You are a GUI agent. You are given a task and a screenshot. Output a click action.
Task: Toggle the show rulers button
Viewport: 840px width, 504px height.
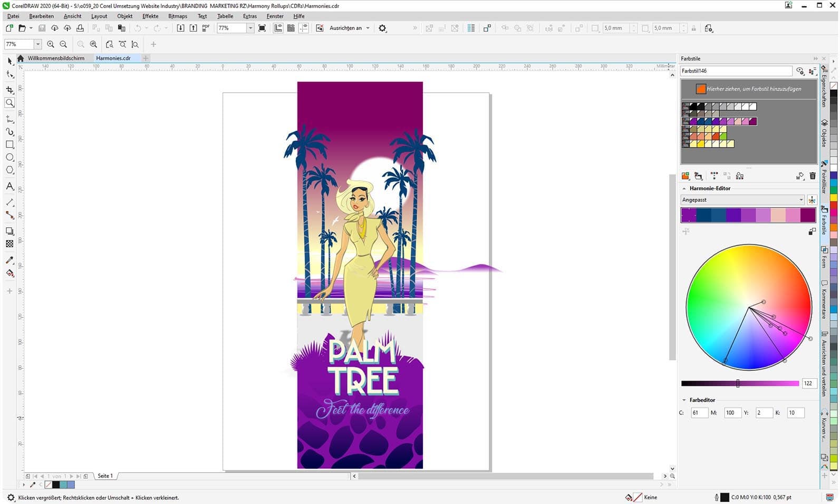278,28
